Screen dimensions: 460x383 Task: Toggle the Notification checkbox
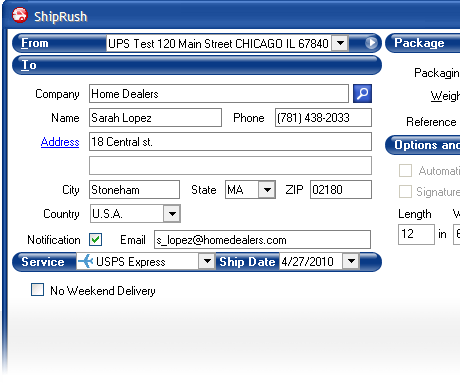click(96, 239)
